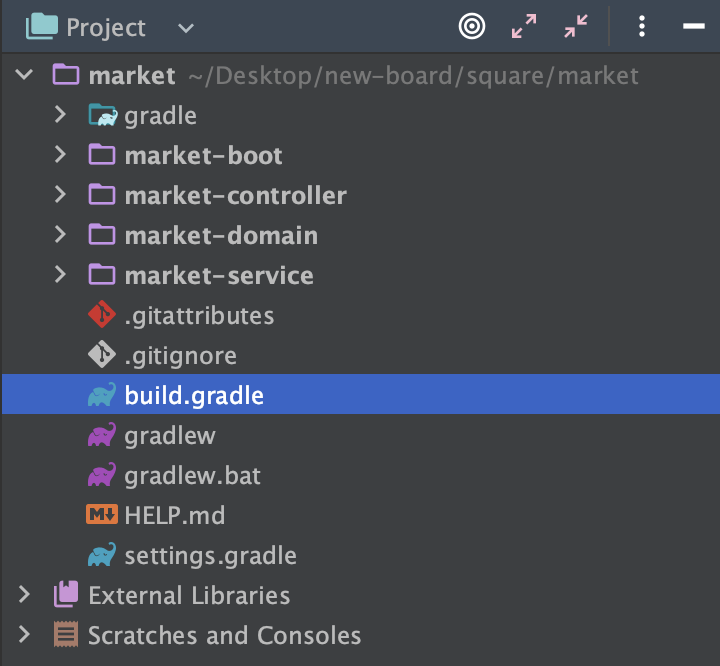Viewport: 720px width, 666px height.
Task: Click the purple gradlew elephant icon
Action: click(101, 435)
